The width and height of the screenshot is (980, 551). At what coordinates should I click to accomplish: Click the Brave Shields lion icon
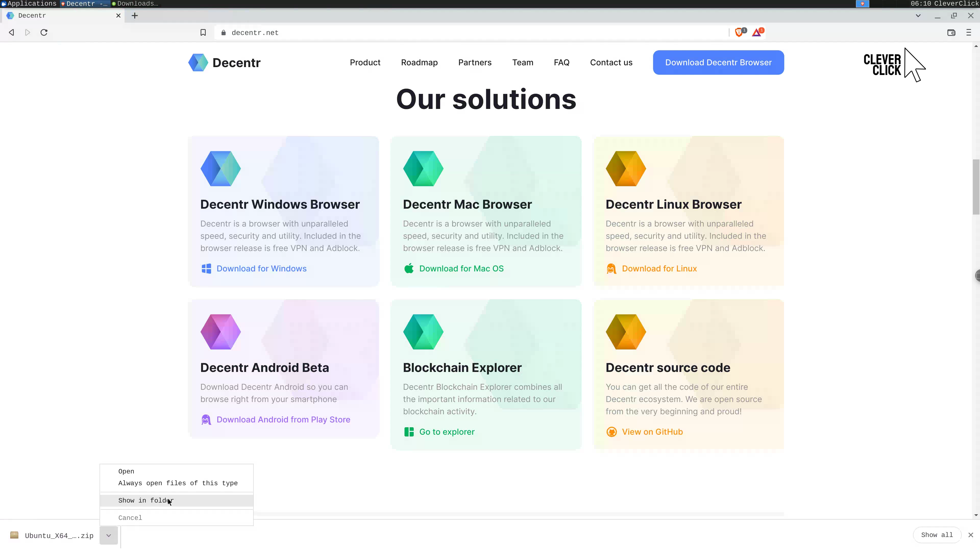click(739, 32)
